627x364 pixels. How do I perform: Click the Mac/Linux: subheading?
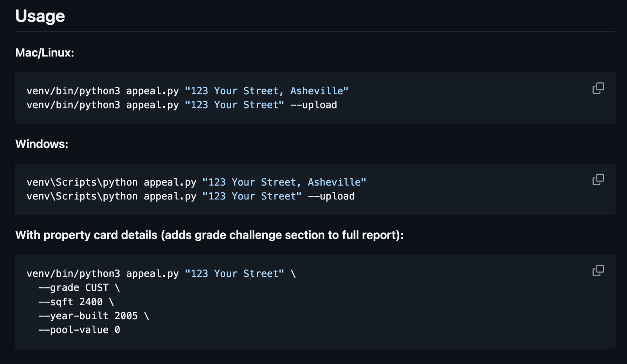click(x=45, y=53)
